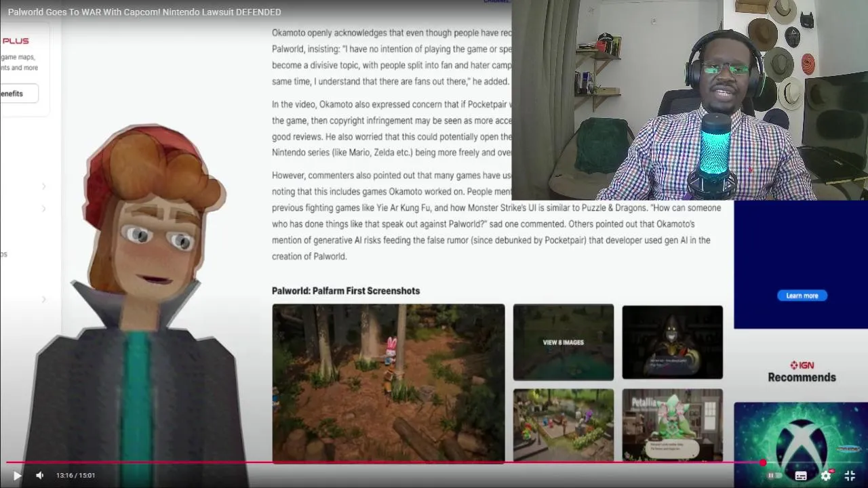Viewport: 868px width, 488px height.
Task: Click the streamer webcam overlay
Action: coord(690,100)
